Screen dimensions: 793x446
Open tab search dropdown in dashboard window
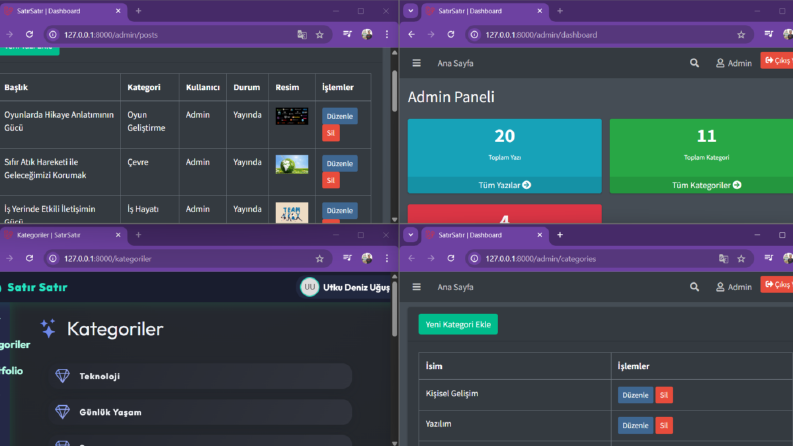[411, 11]
